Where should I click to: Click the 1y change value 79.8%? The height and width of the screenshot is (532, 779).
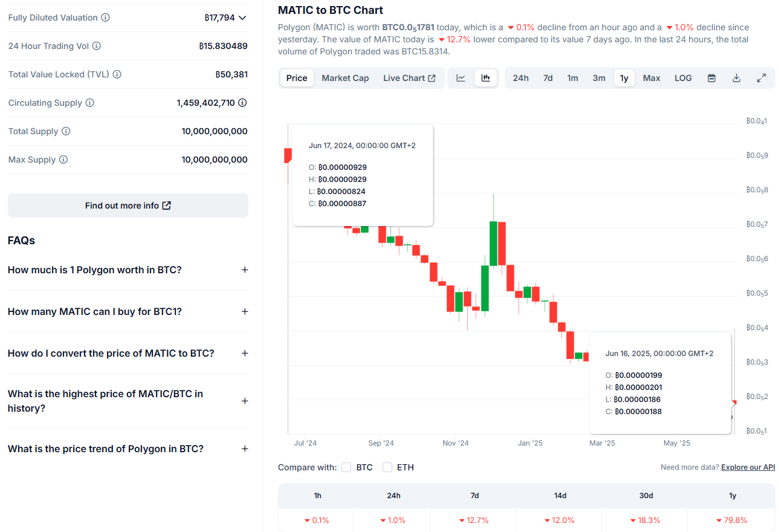click(732, 520)
